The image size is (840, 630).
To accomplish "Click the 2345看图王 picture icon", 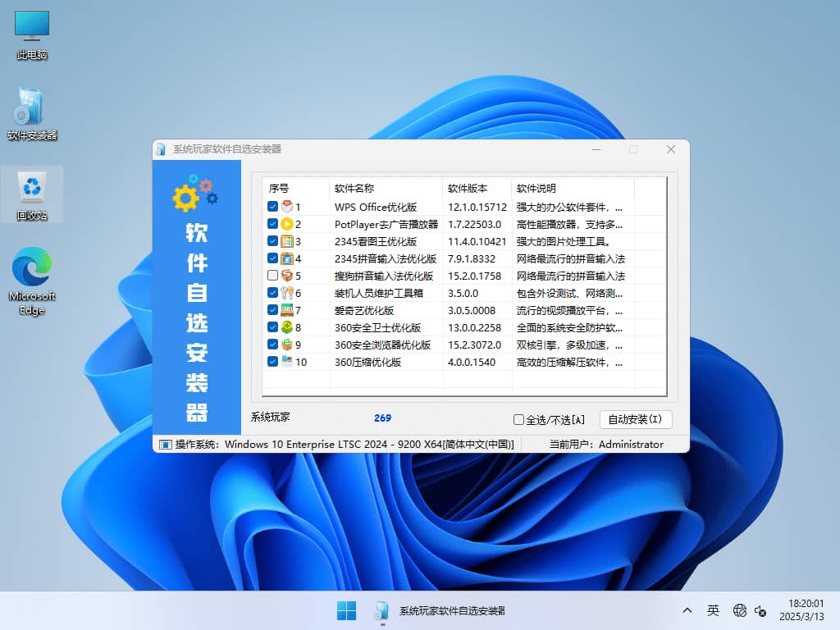I will pyautogui.click(x=288, y=241).
